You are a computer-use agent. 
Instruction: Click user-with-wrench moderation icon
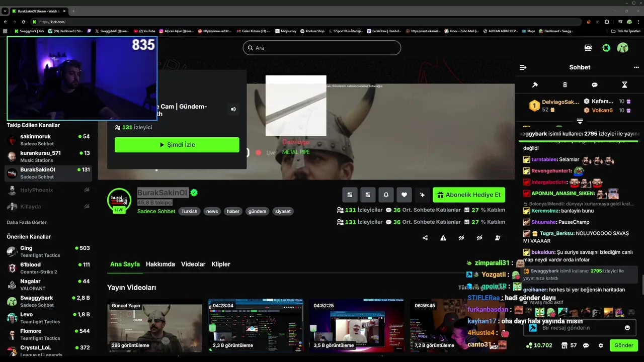click(498, 238)
